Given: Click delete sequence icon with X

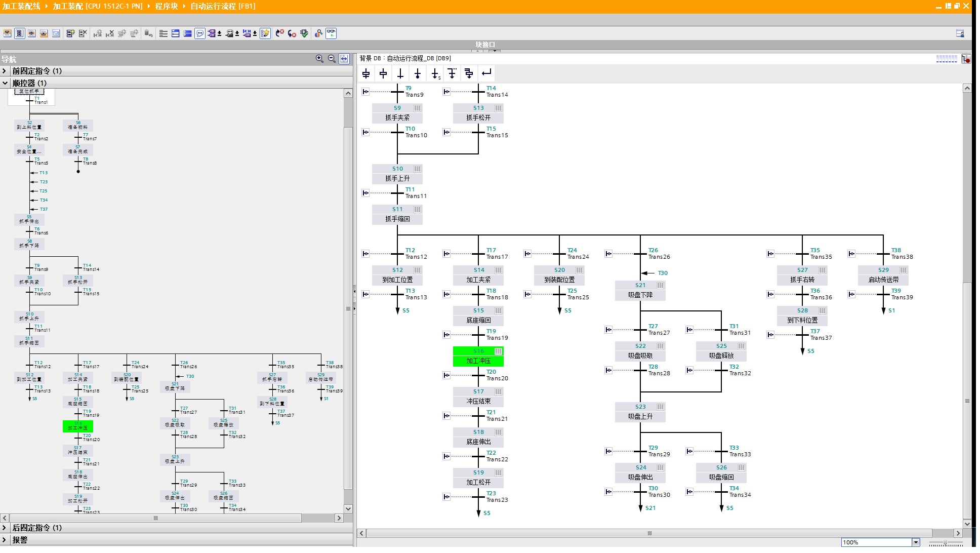Looking at the screenshot, I should click(x=83, y=33).
